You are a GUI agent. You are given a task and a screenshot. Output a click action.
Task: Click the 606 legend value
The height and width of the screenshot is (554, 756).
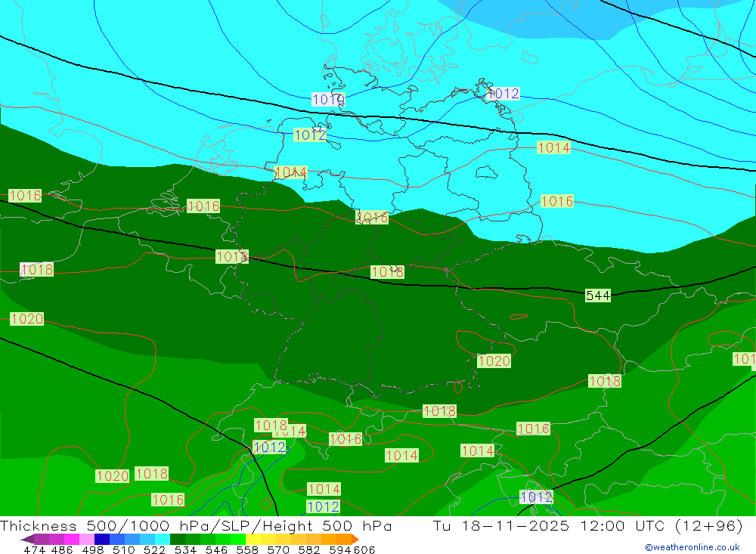[x=364, y=549]
